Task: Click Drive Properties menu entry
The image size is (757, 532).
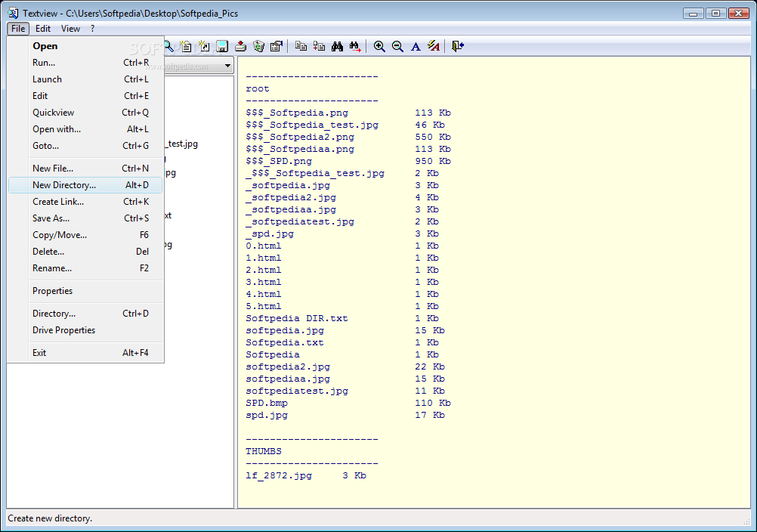Action: coord(63,330)
